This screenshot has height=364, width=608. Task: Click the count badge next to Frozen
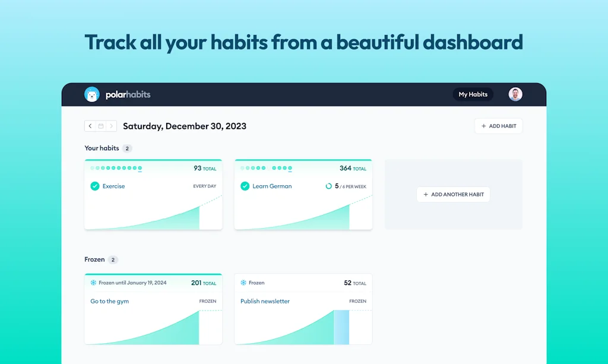[114, 259]
